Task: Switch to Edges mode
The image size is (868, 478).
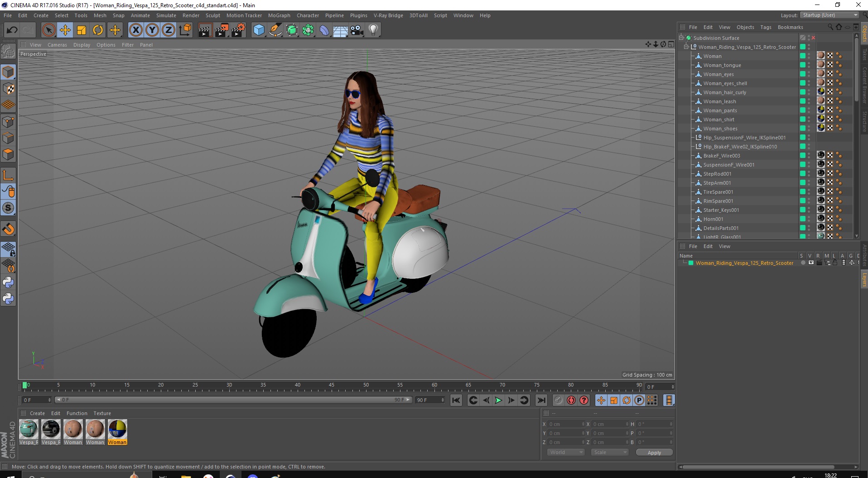Action: point(8,138)
